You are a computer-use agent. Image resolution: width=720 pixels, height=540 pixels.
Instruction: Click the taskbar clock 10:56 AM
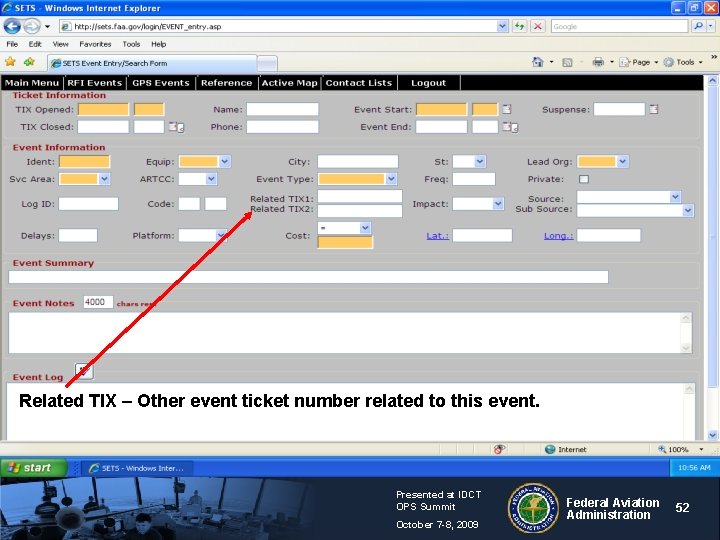coord(694,467)
